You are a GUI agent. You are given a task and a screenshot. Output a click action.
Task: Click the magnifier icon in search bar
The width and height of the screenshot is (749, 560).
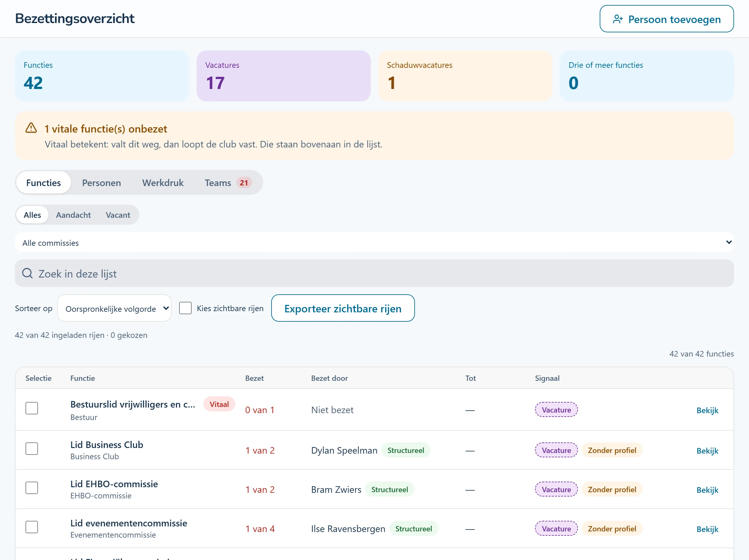coord(27,273)
